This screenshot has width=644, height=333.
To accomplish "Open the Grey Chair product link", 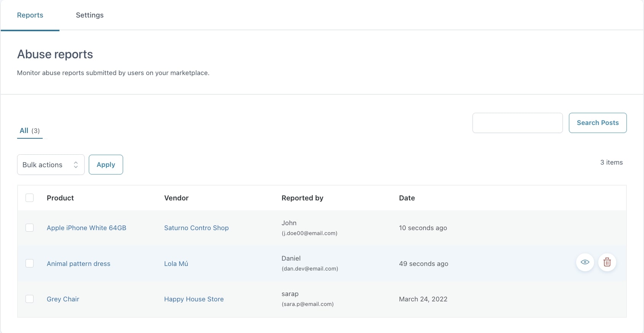I will [63, 299].
